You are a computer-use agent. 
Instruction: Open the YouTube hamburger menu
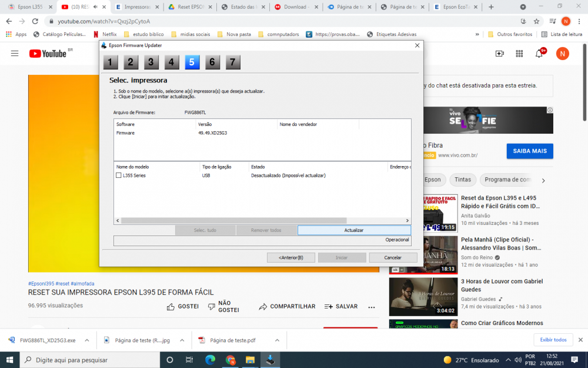coord(15,54)
